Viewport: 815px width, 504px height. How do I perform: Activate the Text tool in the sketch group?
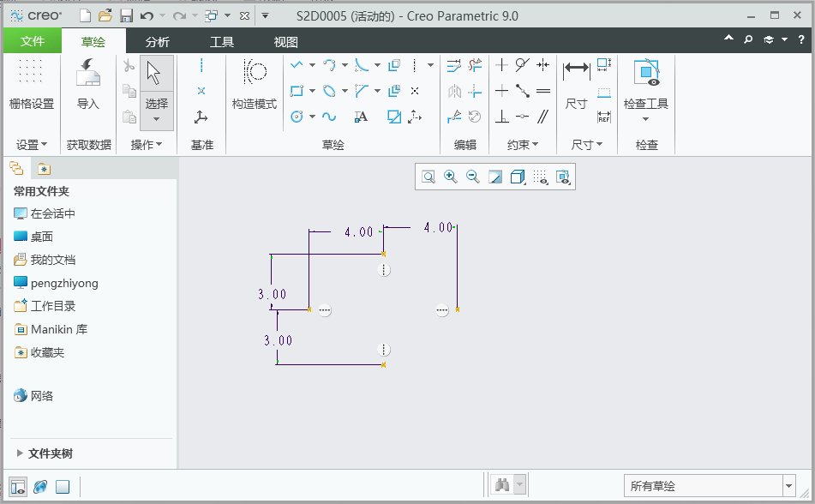click(361, 117)
